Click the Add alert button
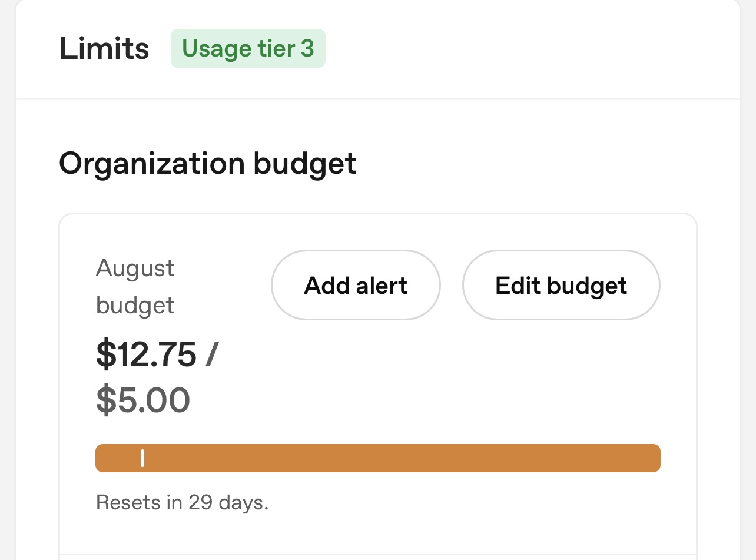 (356, 286)
